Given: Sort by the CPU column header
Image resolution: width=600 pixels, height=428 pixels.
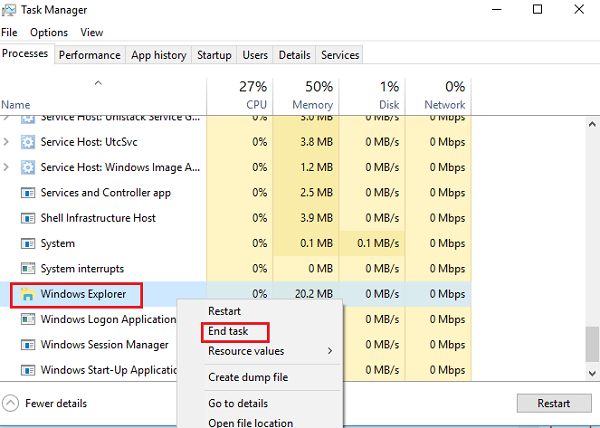Looking at the screenshot, I should pyautogui.click(x=240, y=96).
